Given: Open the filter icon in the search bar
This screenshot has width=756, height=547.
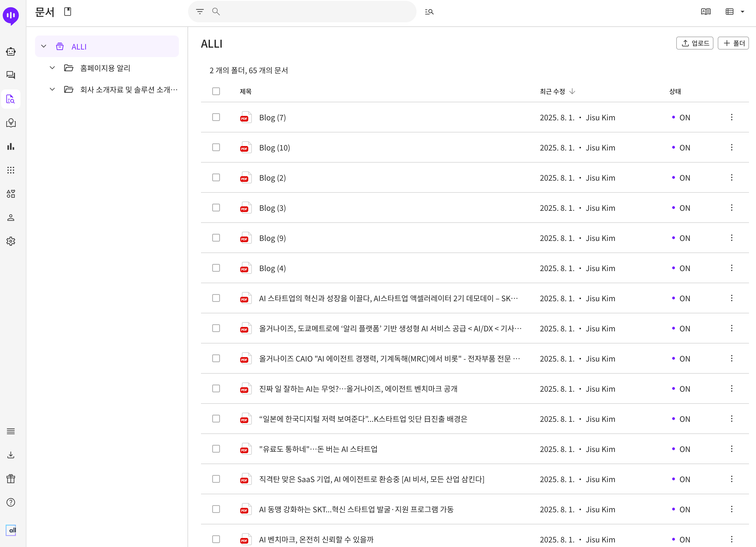Looking at the screenshot, I should click(200, 12).
